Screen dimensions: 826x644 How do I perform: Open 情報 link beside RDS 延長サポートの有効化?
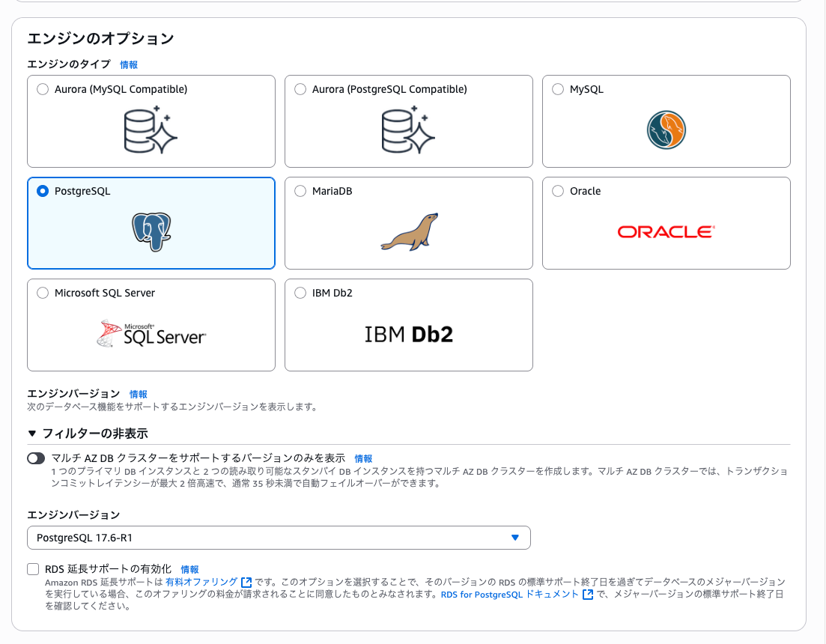(189, 569)
